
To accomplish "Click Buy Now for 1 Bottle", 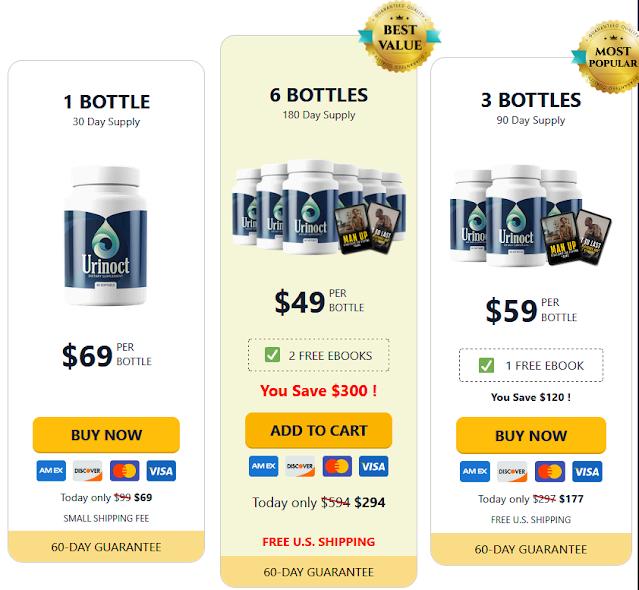I will 106,435.
